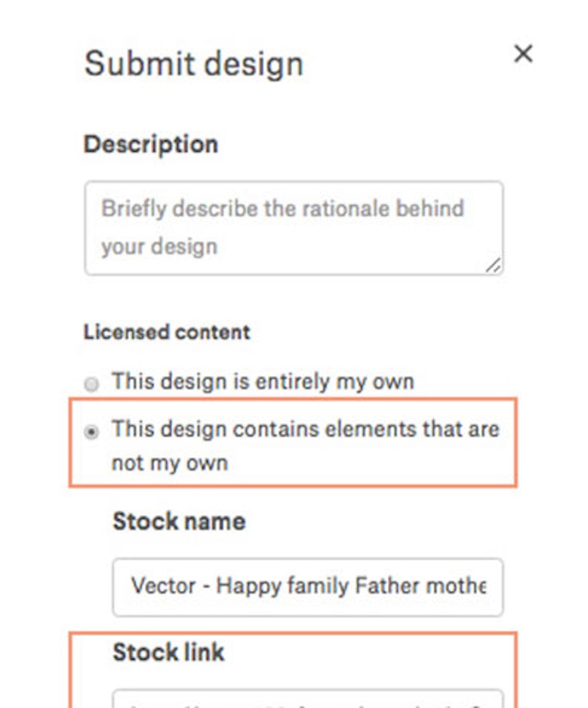Click the 'This design contains elements that are' label text
The width and height of the screenshot is (588, 708).
pyautogui.click(x=305, y=429)
